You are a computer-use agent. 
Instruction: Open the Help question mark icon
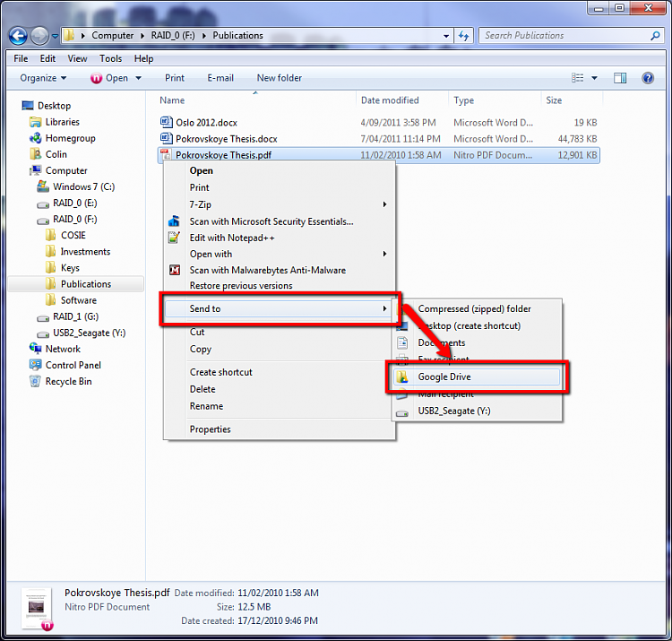[648, 78]
